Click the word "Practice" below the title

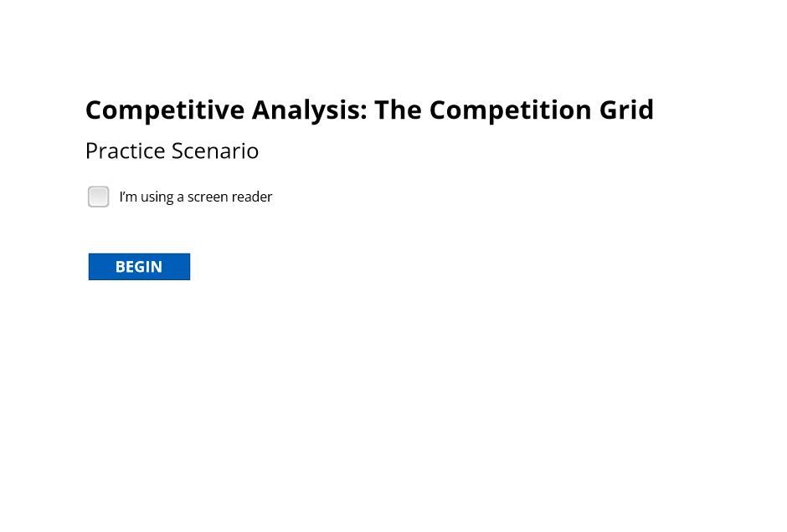[x=126, y=151]
